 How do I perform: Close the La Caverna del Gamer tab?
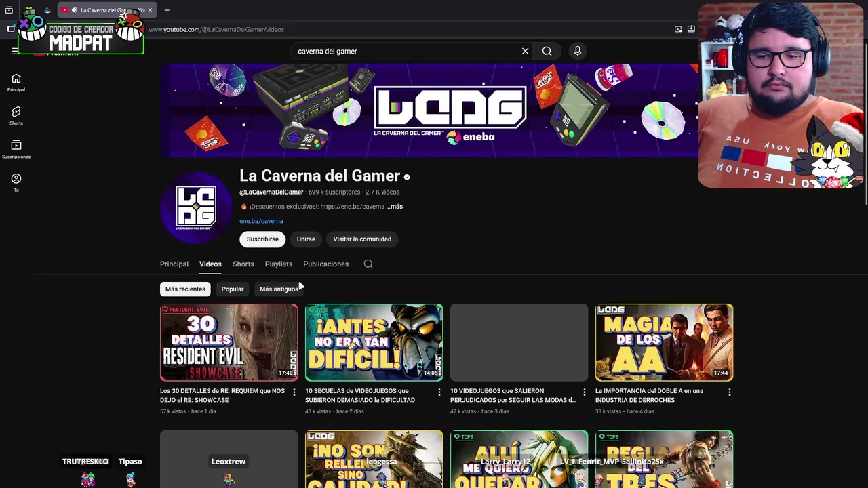tap(150, 10)
